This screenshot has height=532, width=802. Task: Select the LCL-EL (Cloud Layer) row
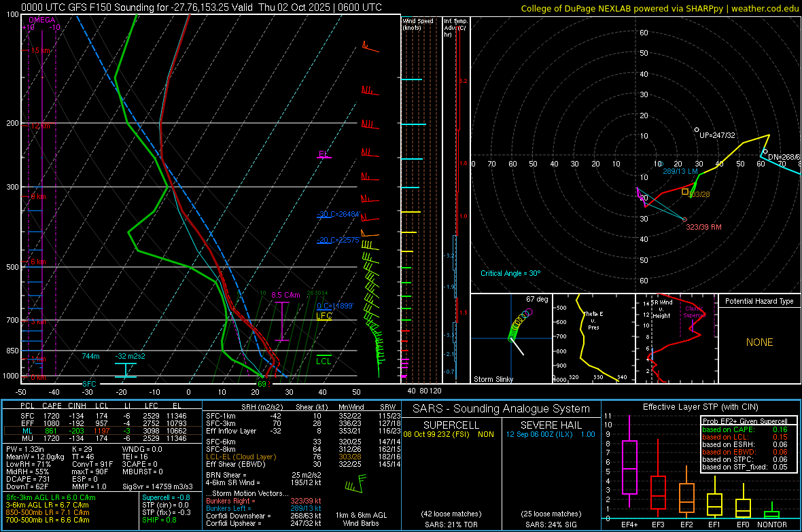[x=302, y=457]
